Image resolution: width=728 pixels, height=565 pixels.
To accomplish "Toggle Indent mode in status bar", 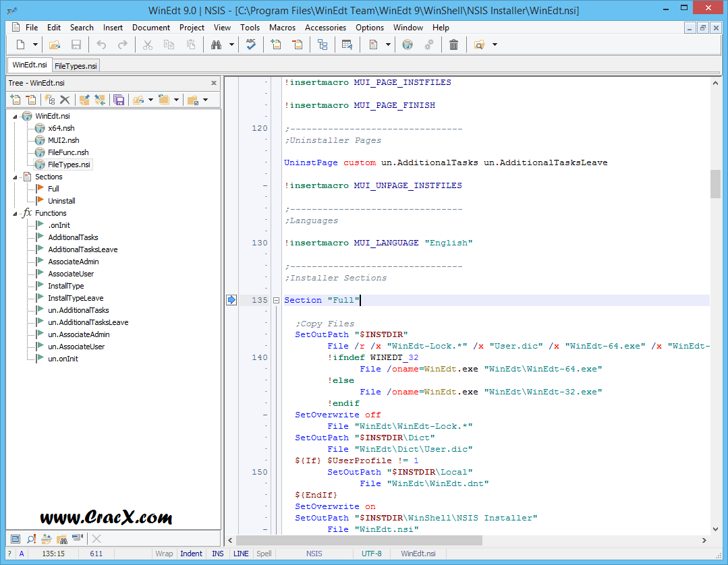I will point(192,554).
